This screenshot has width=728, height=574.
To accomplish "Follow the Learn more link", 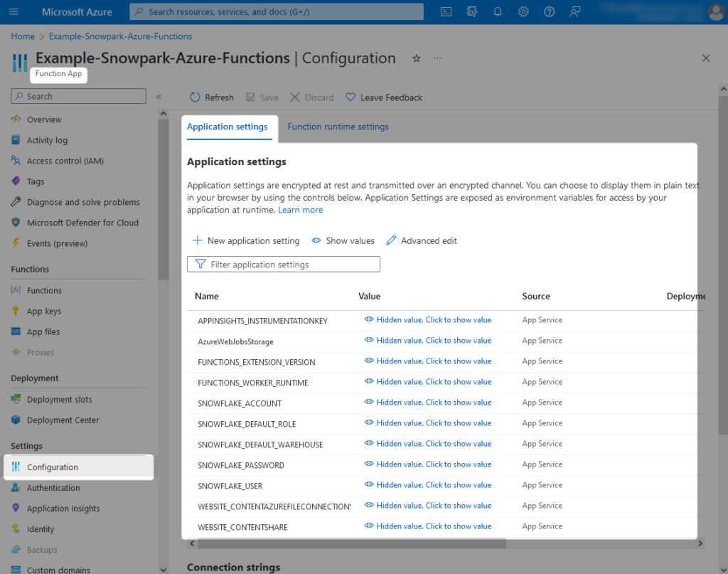I will click(x=300, y=210).
